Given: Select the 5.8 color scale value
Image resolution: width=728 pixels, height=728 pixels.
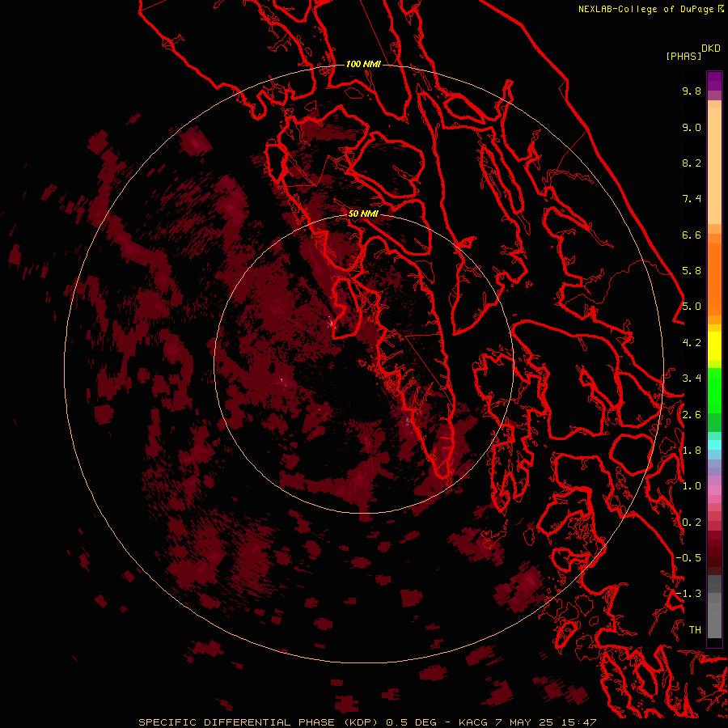Looking at the screenshot, I should (x=692, y=271).
